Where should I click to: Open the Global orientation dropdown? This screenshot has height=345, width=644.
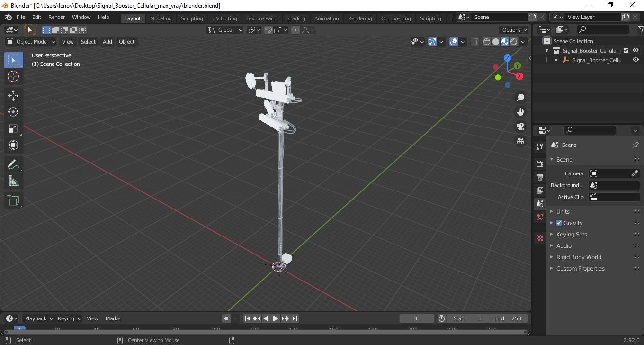(225, 30)
